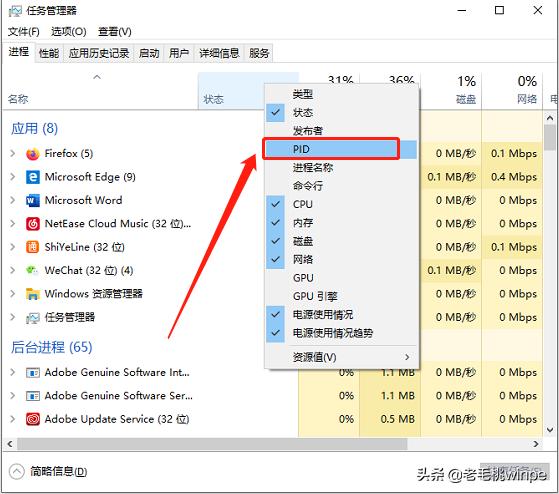Click the Microsoft Edge icon

32,177
